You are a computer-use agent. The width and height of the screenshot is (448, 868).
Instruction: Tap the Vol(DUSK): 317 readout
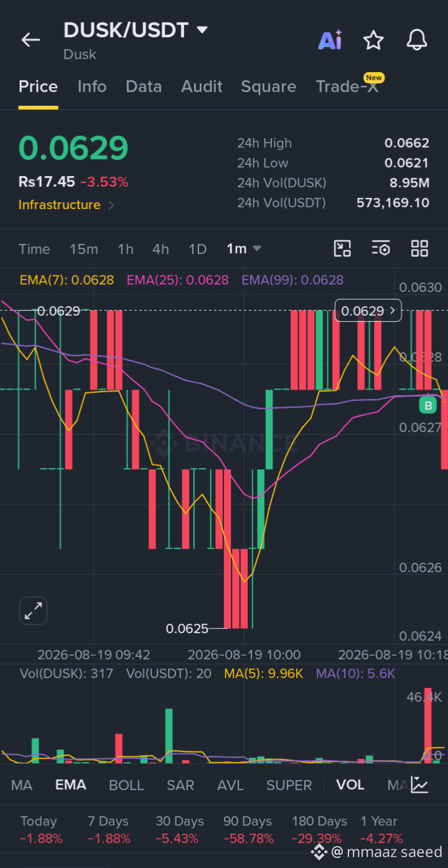click(67, 674)
